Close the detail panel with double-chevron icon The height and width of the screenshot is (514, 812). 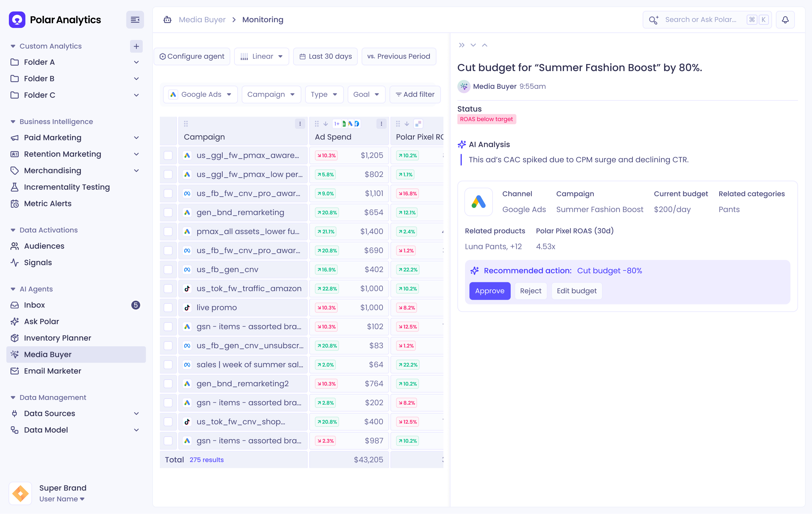point(462,45)
